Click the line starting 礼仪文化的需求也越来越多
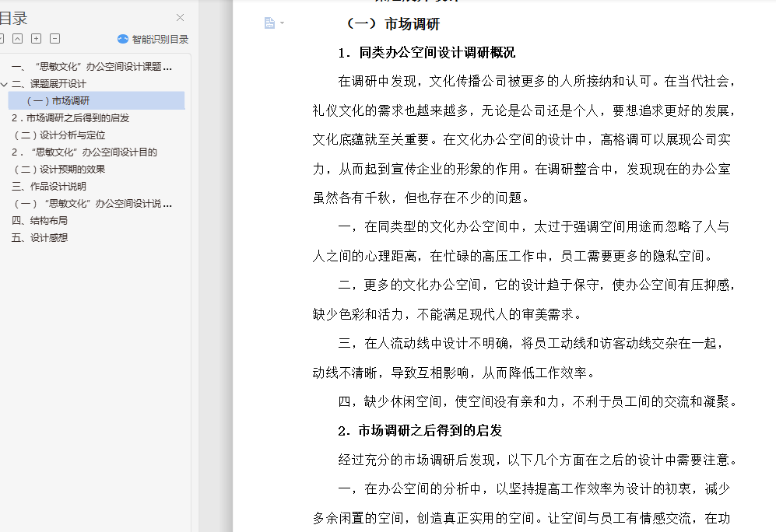The height and width of the screenshot is (532, 776). 525,110
